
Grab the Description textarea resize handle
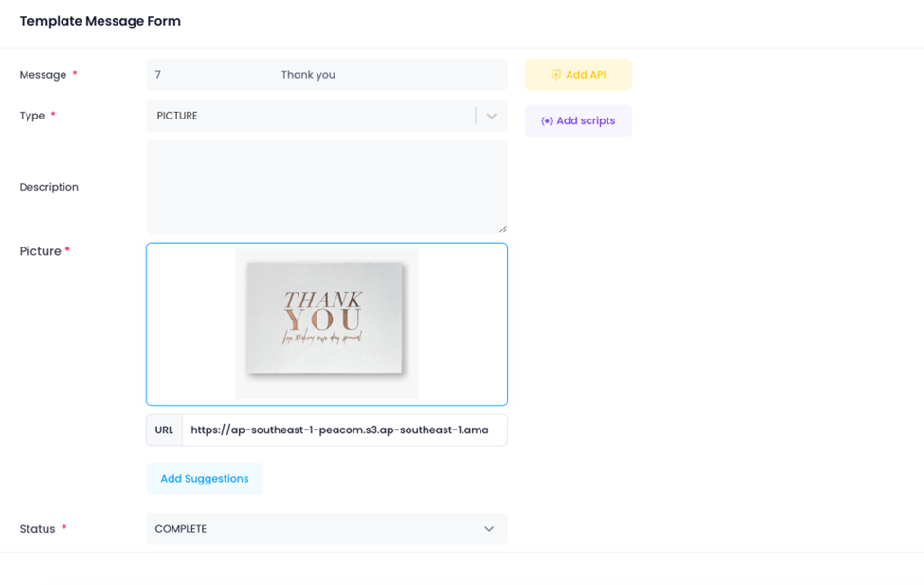(x=502, y=228)
